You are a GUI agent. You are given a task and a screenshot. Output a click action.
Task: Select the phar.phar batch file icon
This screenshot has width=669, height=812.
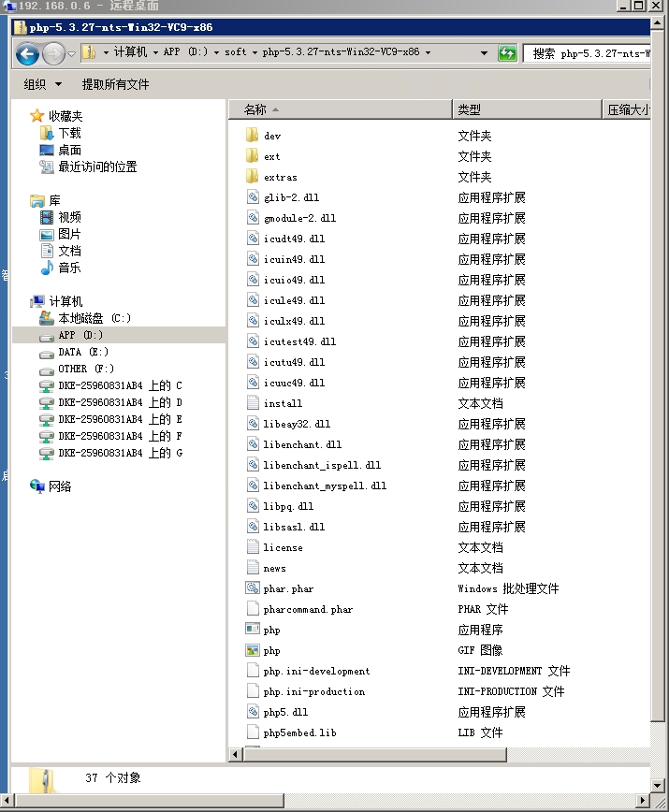pos(253,588)
